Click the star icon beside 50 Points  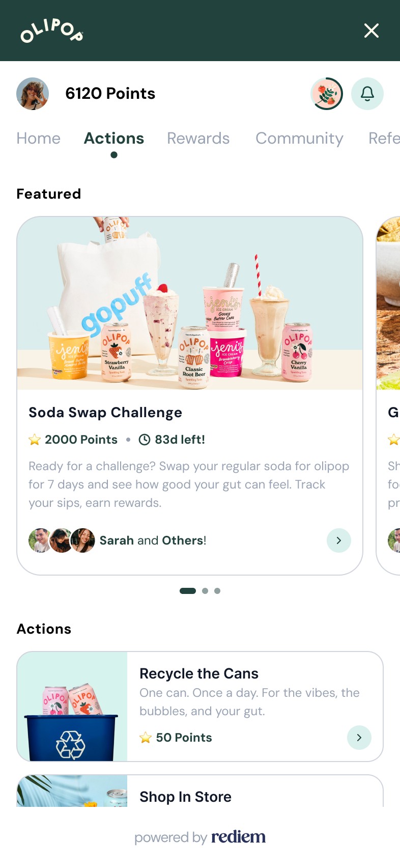click(x=146, y=738)
